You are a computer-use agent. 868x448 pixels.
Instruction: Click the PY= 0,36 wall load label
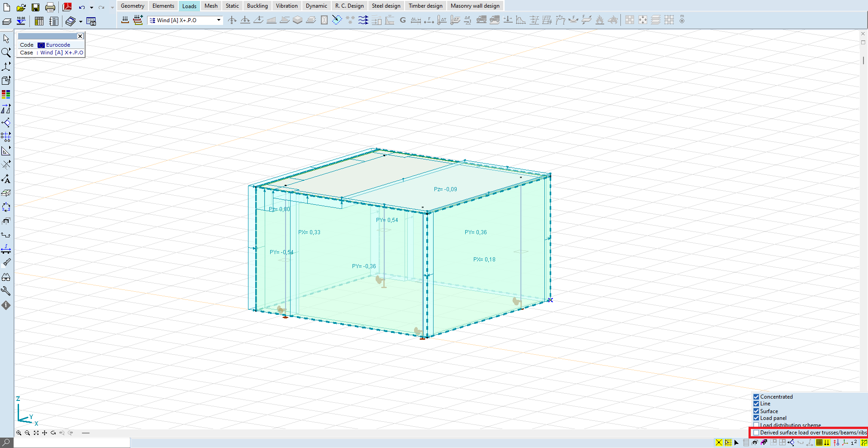[x=476, y=232]
